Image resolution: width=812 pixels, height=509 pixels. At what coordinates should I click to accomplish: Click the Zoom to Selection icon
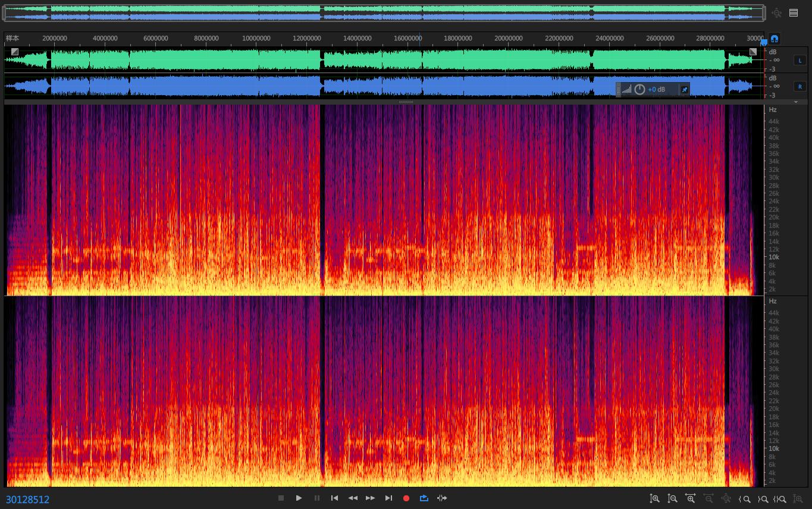[780, 499]
